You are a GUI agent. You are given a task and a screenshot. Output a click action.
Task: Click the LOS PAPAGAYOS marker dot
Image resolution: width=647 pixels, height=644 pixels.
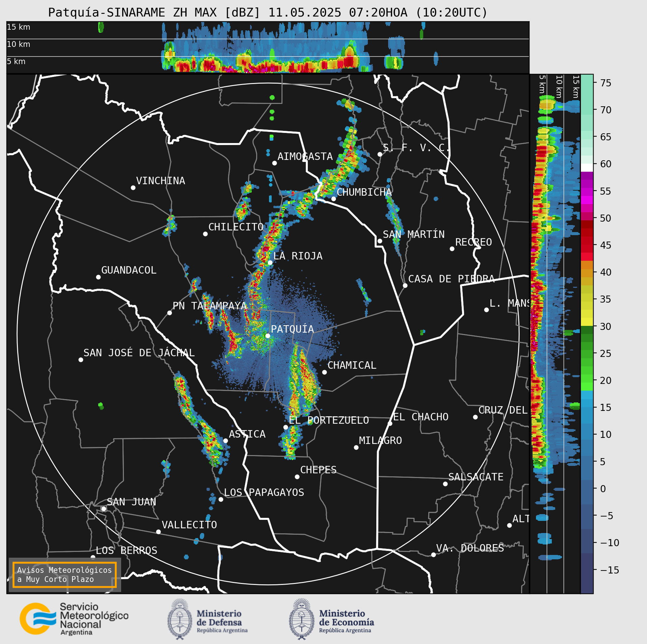click(x=221, y=499)
